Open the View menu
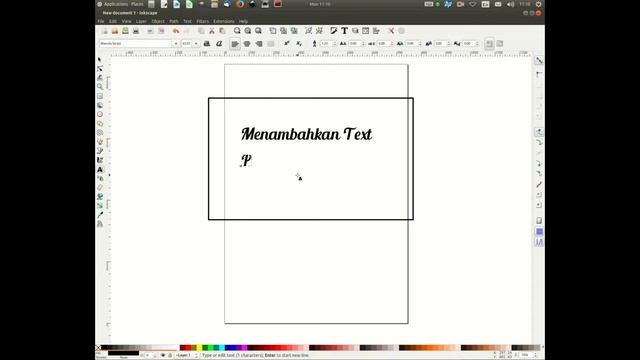 click(127, 21)
